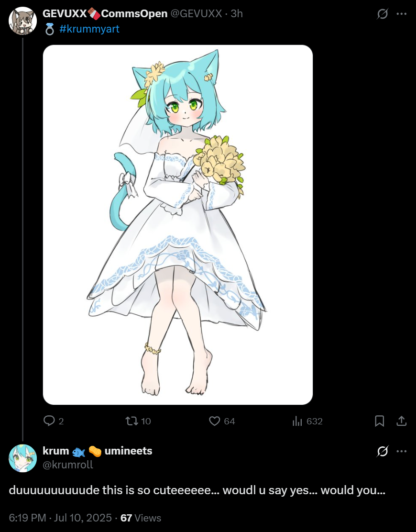416x532 pixels.
Task: Open the @krumroll handle link
Action: coord(67,465)
